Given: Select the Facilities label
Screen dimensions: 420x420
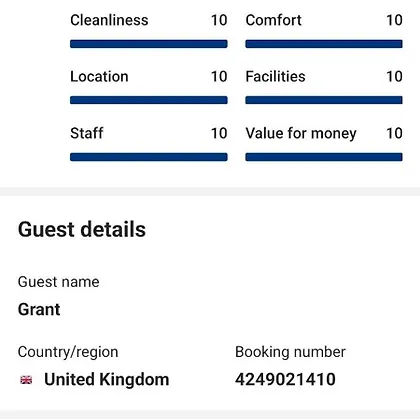Looking at the screenshot, I should tap(276, 77).
